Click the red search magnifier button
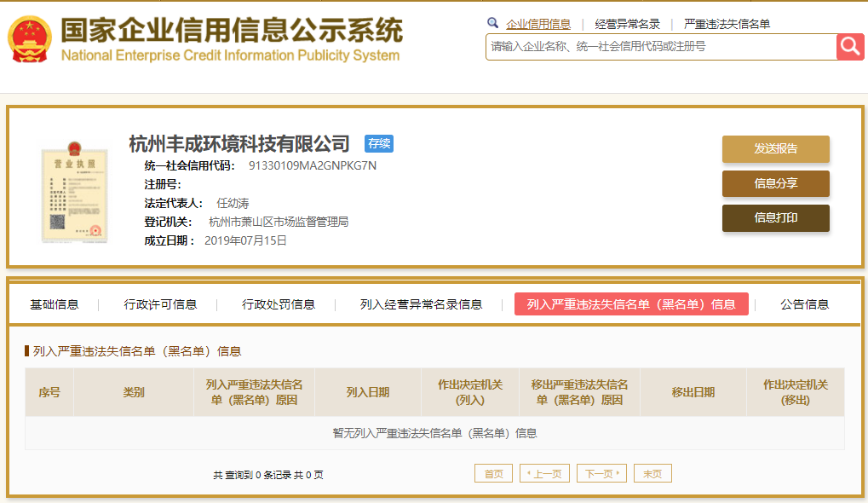 click(x=850, y=47)
